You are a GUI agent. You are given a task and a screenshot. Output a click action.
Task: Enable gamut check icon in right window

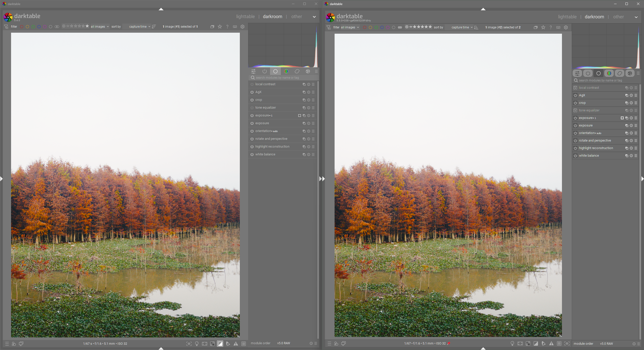[544, 343]
